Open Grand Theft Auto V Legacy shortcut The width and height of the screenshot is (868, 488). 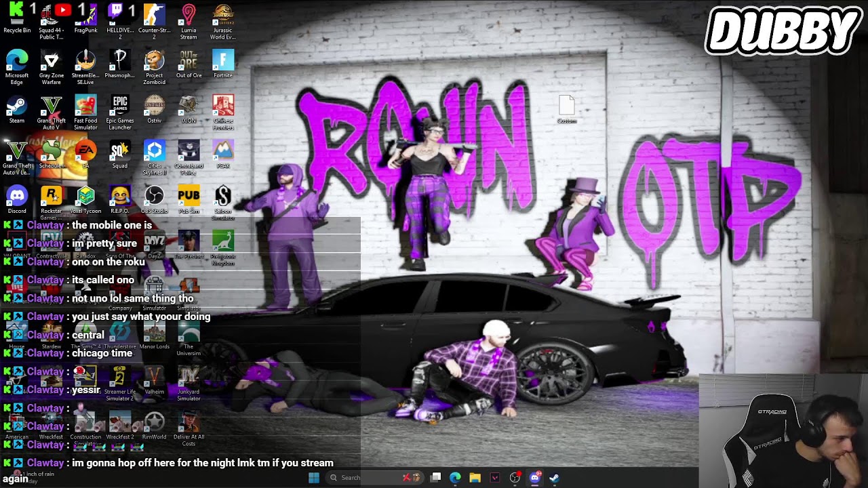tap(17, 158)
